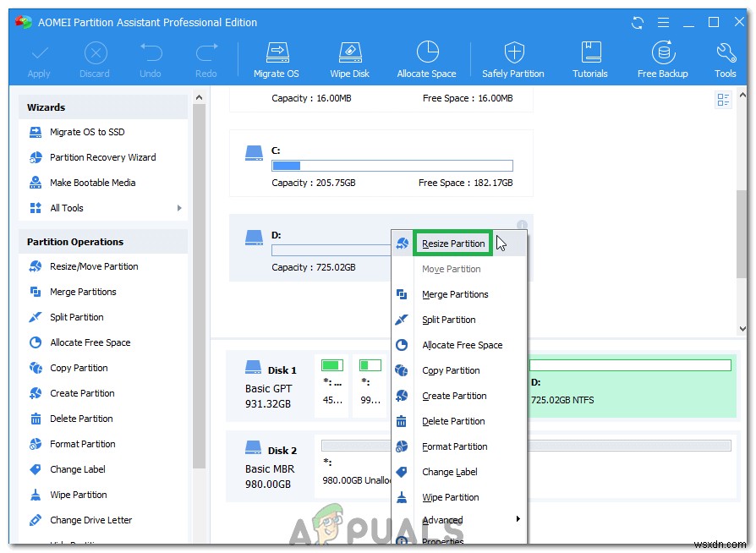Open Safely Partition shield icon
This screenshot has width=756, height=553.
point(513,60)
